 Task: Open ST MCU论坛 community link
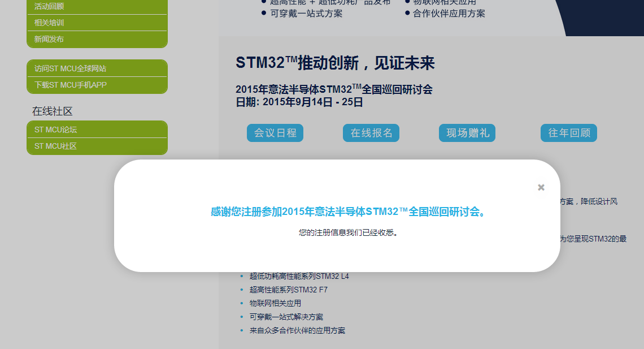click(x=97, y=130)
